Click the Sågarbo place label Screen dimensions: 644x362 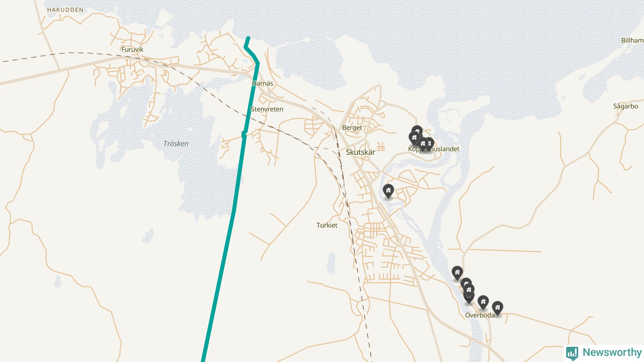[x=626, y=106]
